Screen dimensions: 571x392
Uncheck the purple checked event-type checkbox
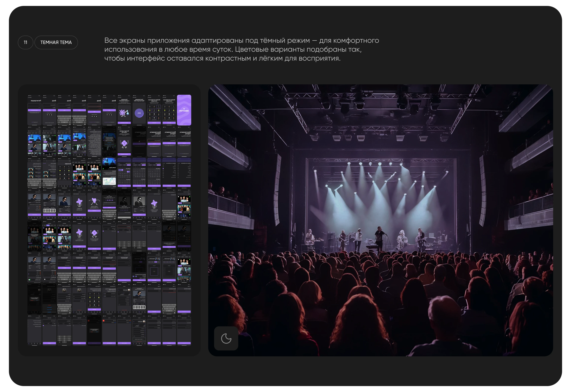(x=163, y=169)
